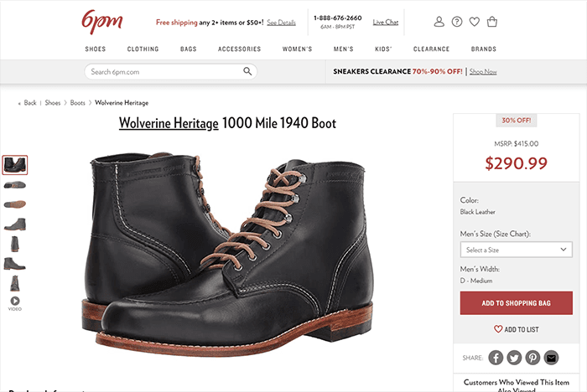Open the Women's menu
The height and width of the screenshot is (392, 587).
pos(297,49)
